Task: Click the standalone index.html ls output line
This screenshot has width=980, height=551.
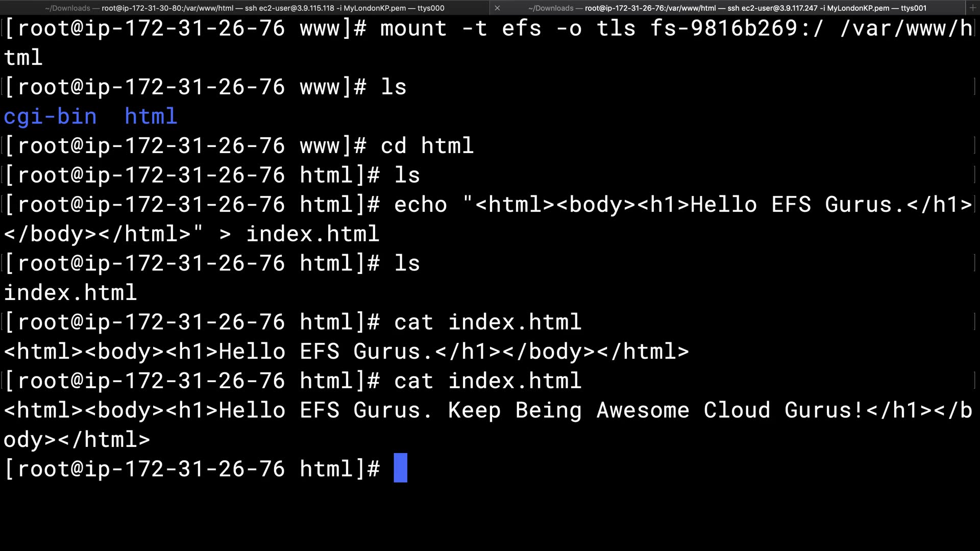Action: 70,293
